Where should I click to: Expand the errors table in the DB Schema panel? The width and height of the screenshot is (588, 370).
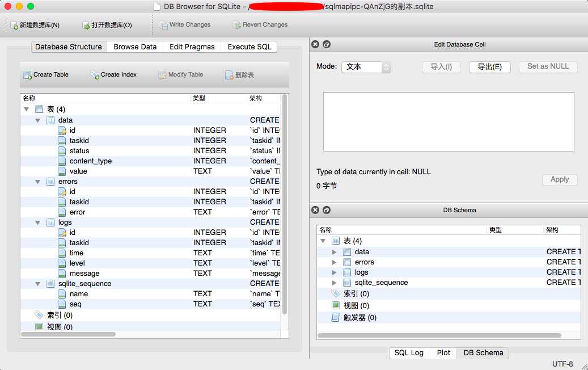334,262
